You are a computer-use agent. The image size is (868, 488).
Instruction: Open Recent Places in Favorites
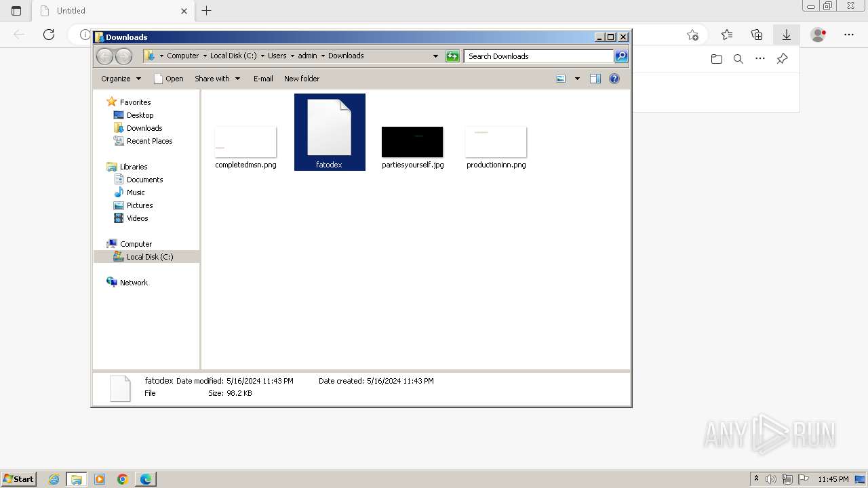coord(149,141)
